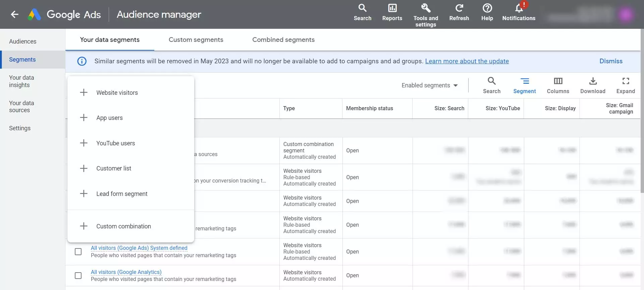Open the Help menu
This screenshot has width=644, height=290.
pyautogui.click(x=487, y=12)
